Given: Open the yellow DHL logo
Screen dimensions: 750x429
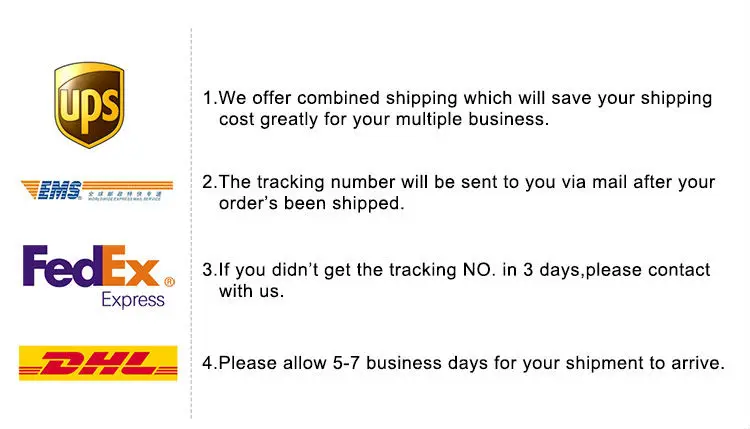Looking at the screenshot, I should [x=98, y=363].
